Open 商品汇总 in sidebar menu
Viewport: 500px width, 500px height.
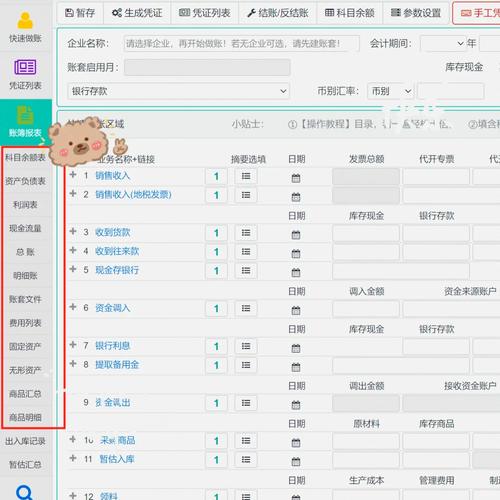(x=25, y=394)
